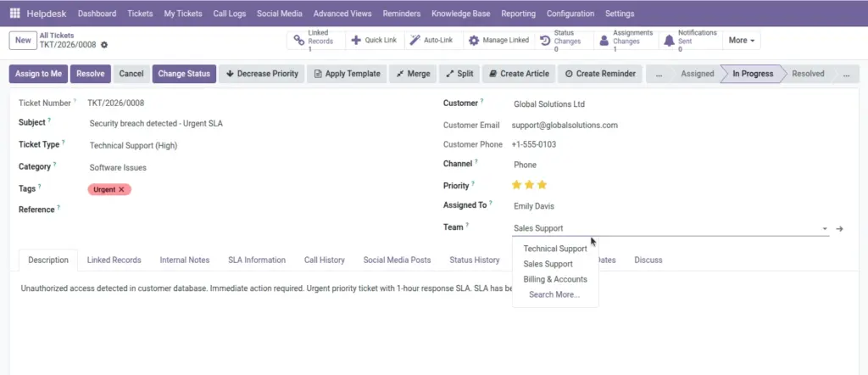Switch to SLA Information tab

(257, 260)
